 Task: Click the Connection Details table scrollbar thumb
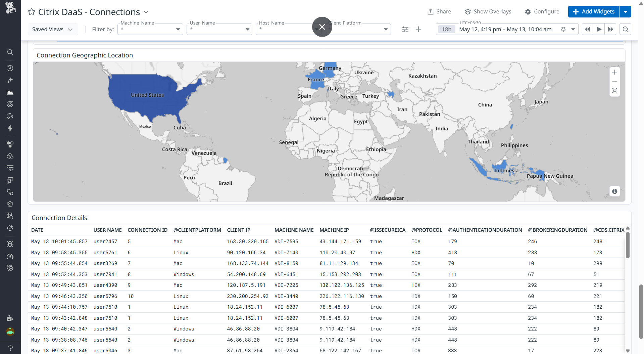click(628, 246)
